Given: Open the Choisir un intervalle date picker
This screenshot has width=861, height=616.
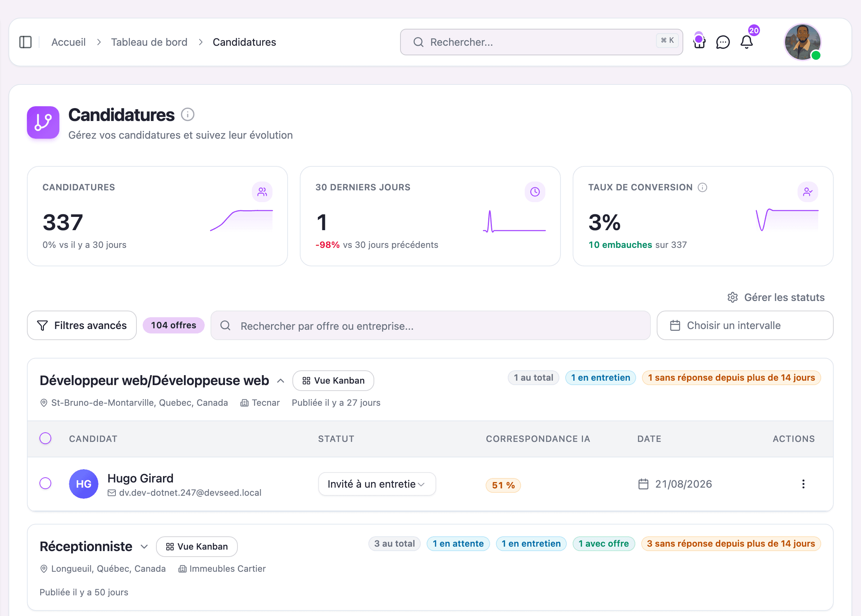Looking at the screenshot, I should coord(744,325).
